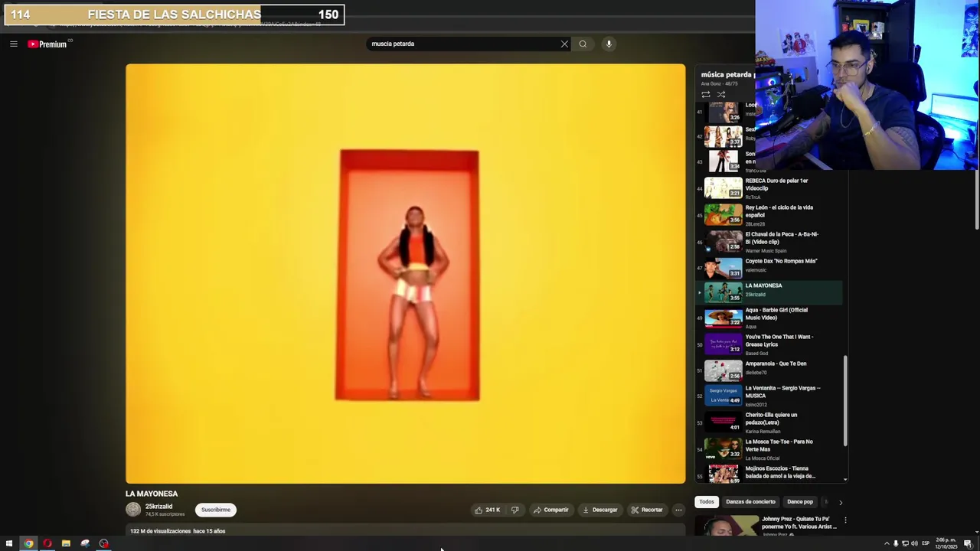Select current LA MAYONESA playlist row
Image resolution: width=980 pixels, height=551 pixels.
(x=769, y=292)
